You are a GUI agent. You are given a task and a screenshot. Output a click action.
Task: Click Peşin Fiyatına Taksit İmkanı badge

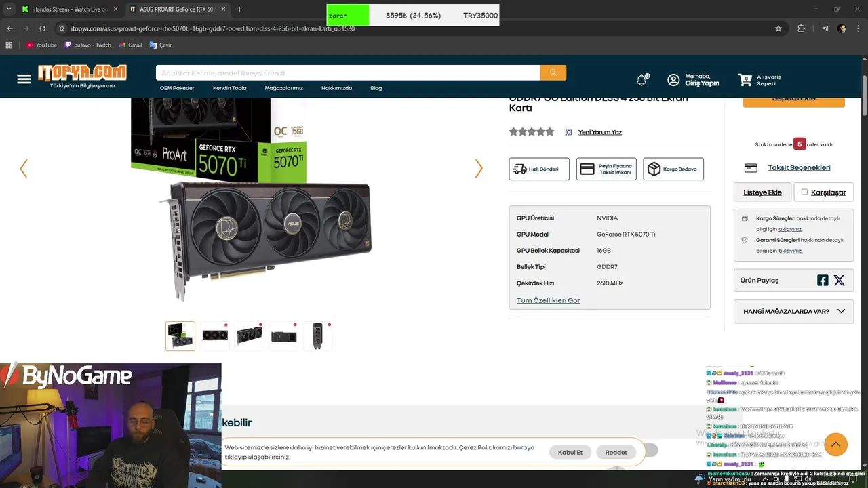tap(606, 169)
